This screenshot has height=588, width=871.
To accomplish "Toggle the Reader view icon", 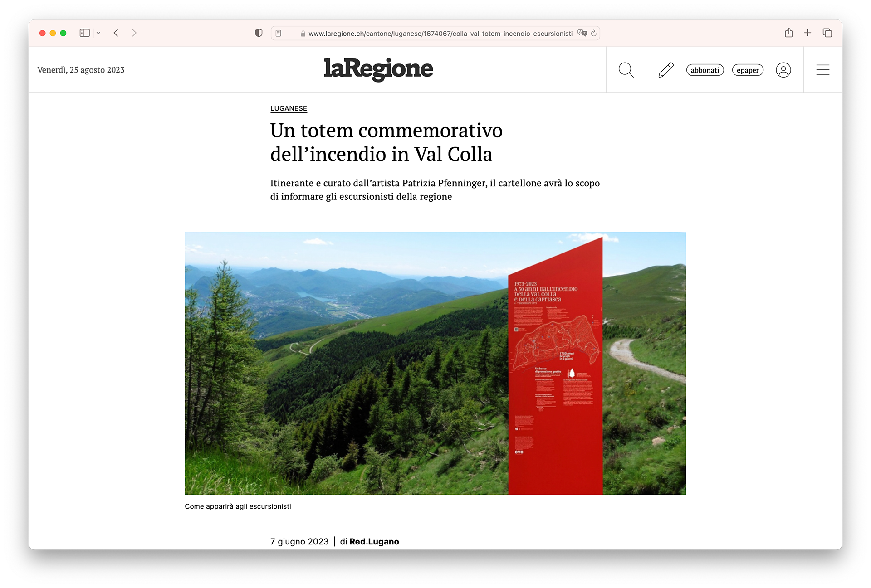I will [x=279, y=33].
